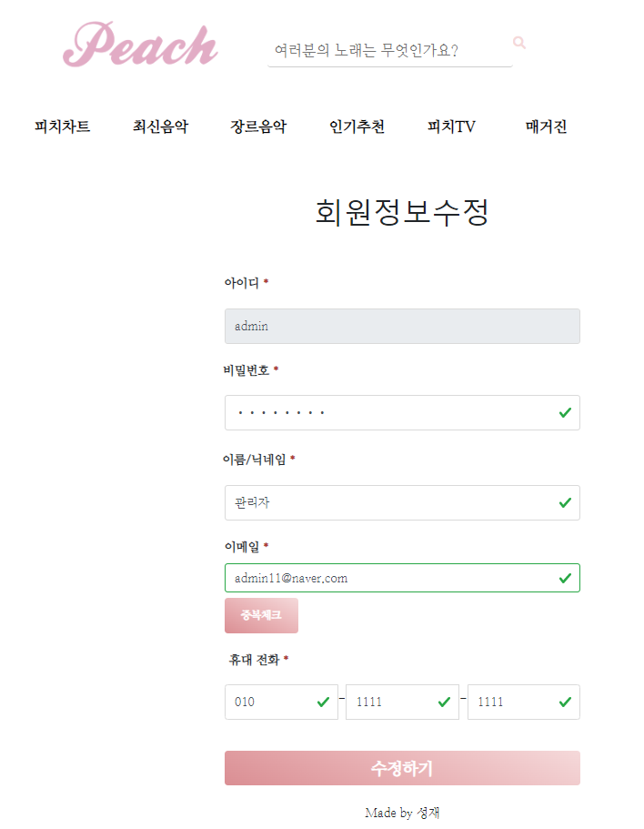Click the green checkmark in the email field

click(x=566, y=577)
